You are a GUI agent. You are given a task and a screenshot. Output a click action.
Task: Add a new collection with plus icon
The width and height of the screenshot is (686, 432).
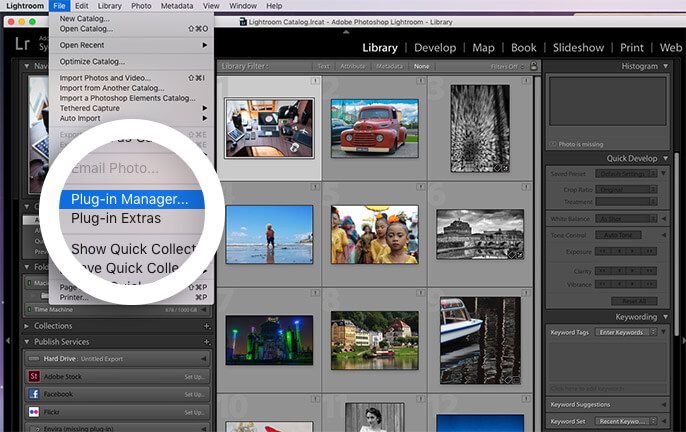coord(206,326)
